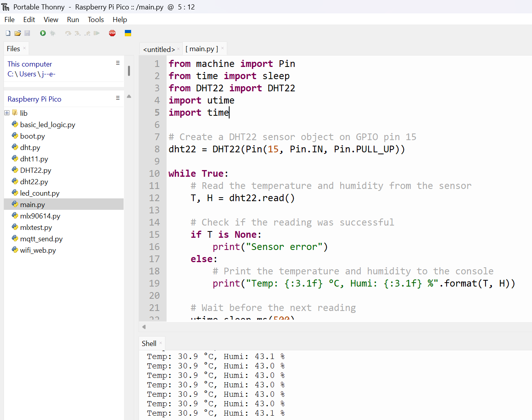Select boot.py in file list
The width and height of the screenshot is (532, 420).
point(32,136)
